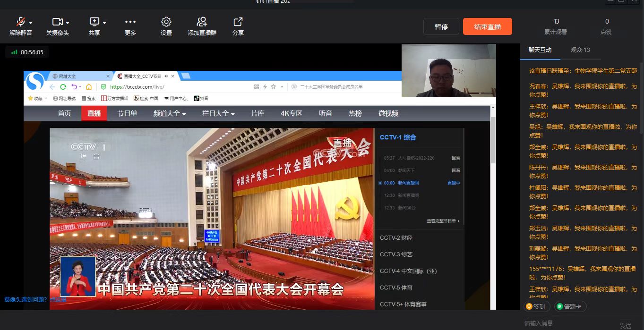Screen dimensions: 644x330
Task: Switch to the 观众·13 audience tab
Action: click(580, 50)
